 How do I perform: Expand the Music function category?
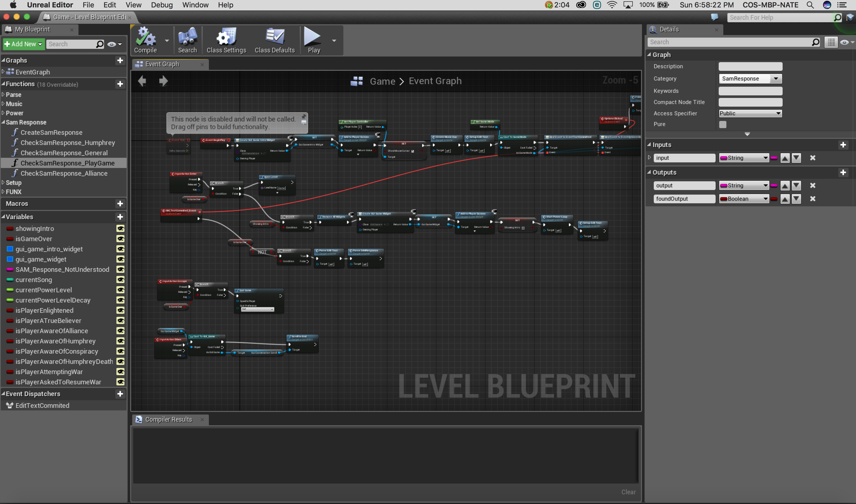point(3,104)
